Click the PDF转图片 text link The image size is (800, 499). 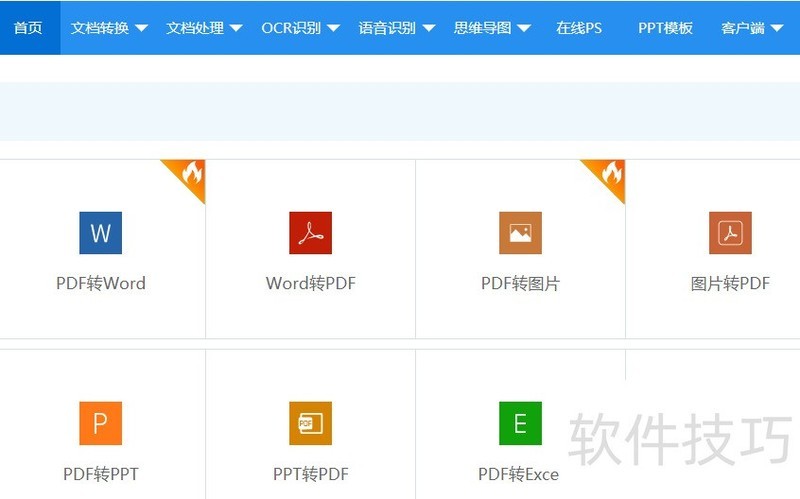[520, 283]
